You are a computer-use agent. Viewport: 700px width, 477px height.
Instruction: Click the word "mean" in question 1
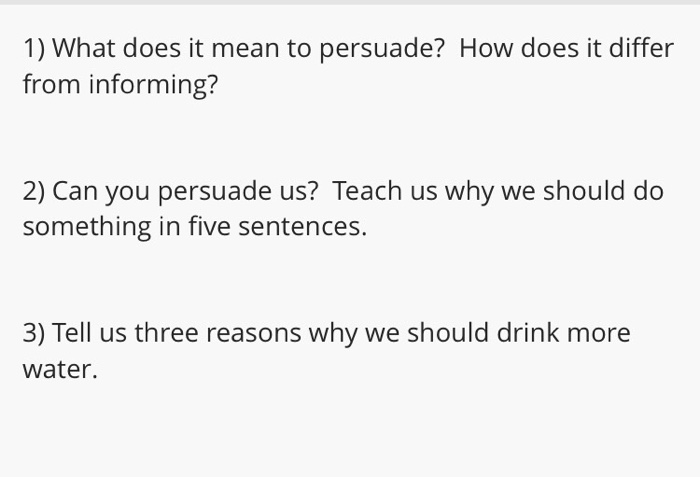tap(245, 49)
